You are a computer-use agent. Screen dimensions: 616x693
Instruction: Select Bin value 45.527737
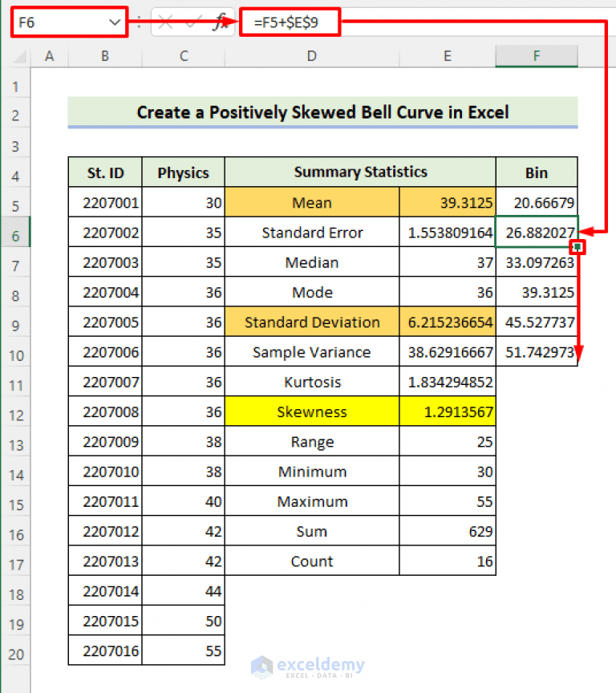(537, 322)
